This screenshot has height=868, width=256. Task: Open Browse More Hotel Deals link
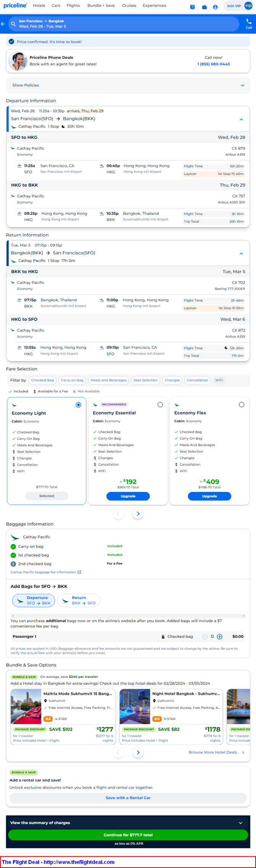coord(216,752)
